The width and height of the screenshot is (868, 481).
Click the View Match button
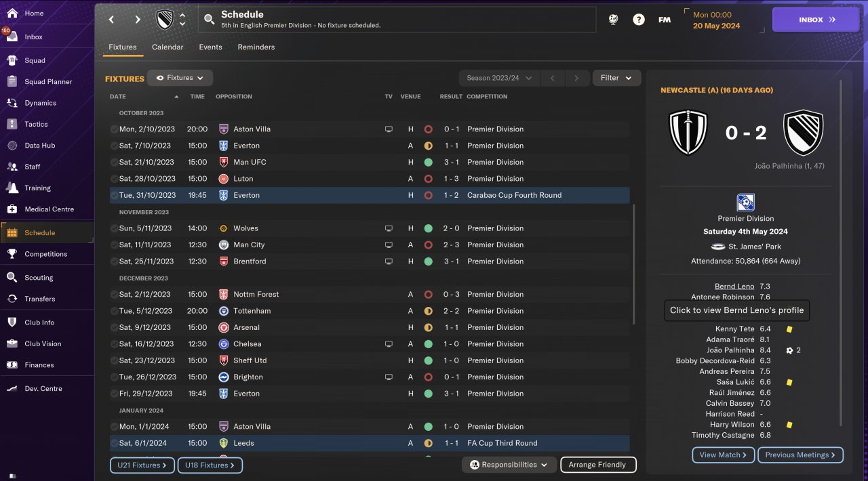pos(723,455)
